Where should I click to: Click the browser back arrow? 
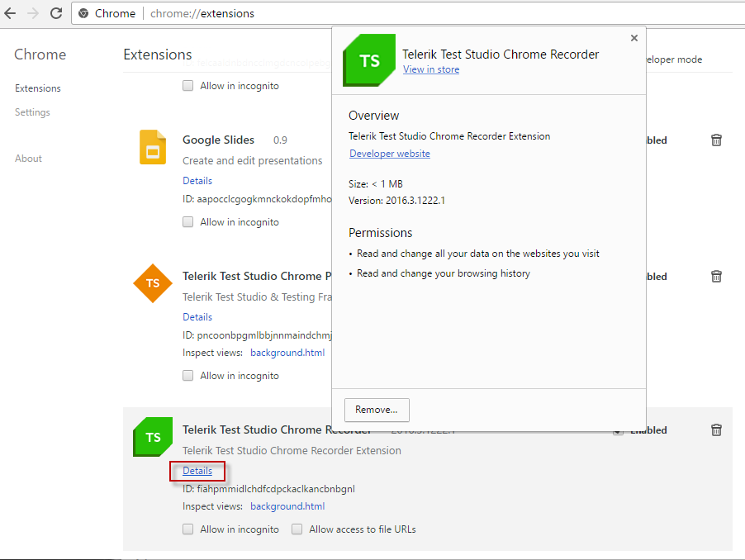pyautogui.click(x=10, y=13)
